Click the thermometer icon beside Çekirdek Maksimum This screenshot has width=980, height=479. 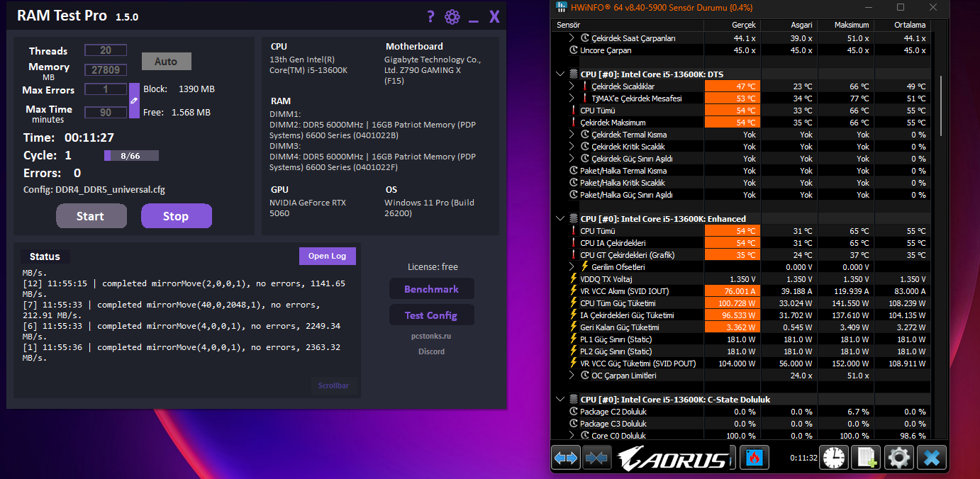(x=574, y=123)
